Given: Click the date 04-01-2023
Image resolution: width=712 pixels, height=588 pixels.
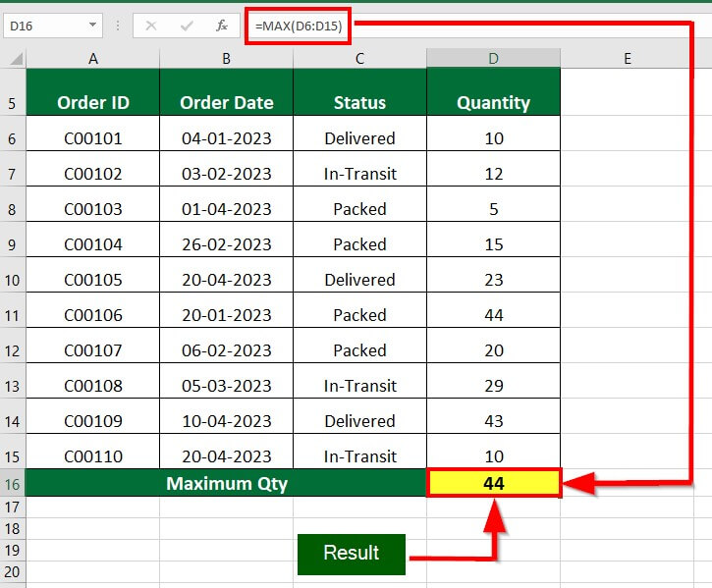Looking at the screenshot, I should [x=226, y=134].
